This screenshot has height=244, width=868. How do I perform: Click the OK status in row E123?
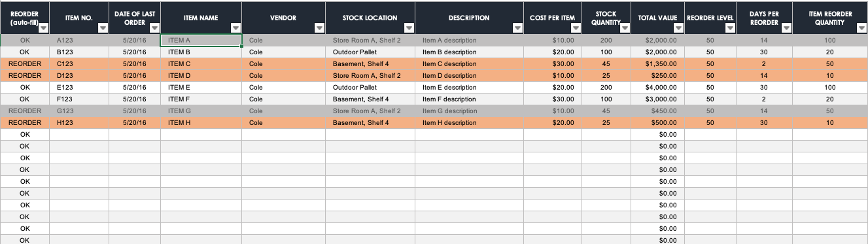coord(25,87)
